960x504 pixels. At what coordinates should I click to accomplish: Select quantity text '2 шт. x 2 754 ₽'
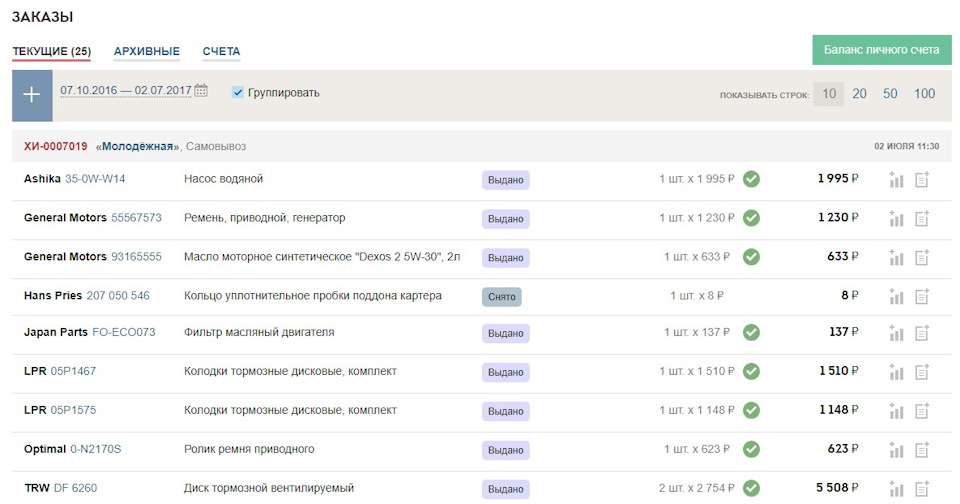(696, 488)
